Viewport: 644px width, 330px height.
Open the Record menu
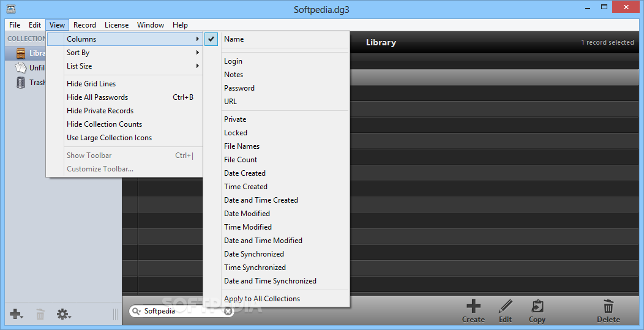pyautogui.click(x=84, y=25)
